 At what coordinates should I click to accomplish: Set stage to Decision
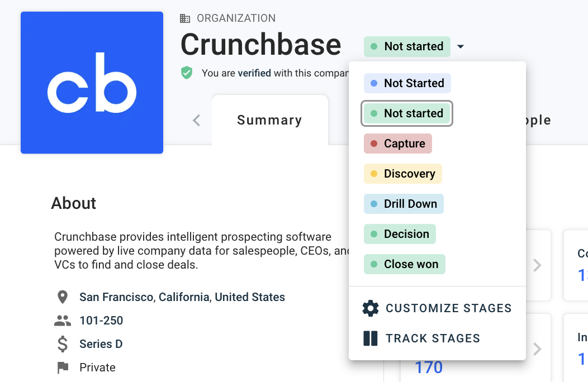400,234
